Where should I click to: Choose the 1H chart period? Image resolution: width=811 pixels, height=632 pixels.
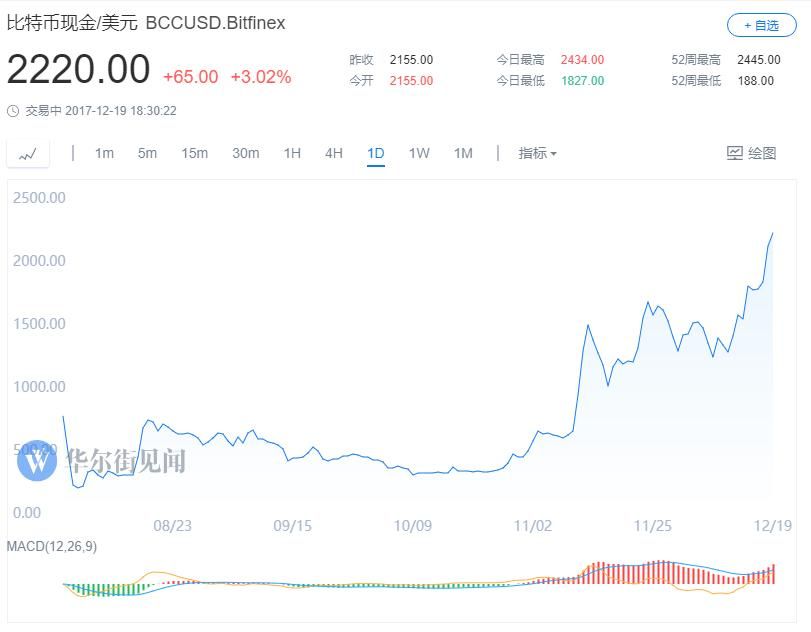292,153
